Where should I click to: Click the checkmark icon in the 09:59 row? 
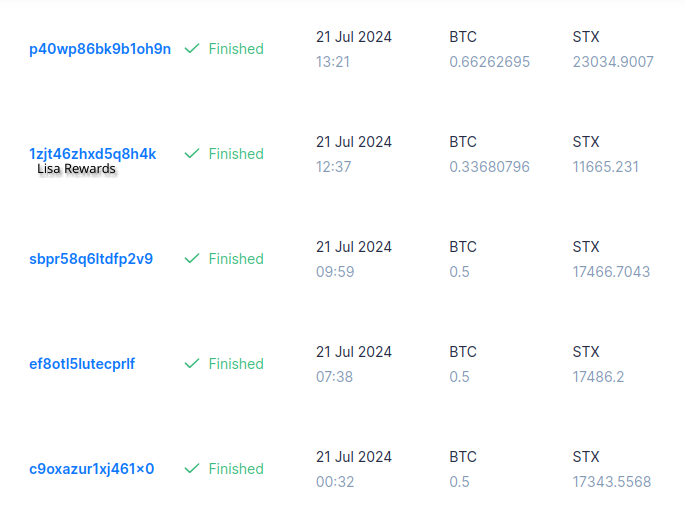[x=192, y=259]
